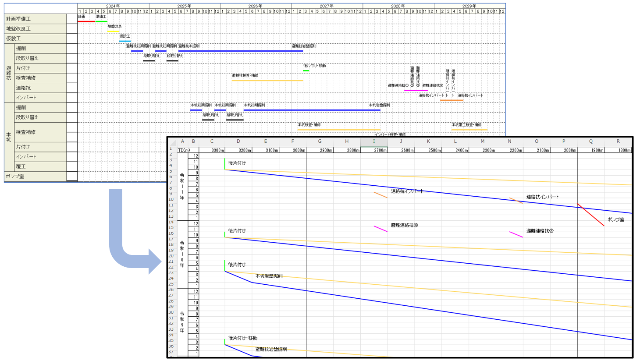Select the 令和9年 year cell
Viewport: 640px width, 364px height.
tap(182, 322)
